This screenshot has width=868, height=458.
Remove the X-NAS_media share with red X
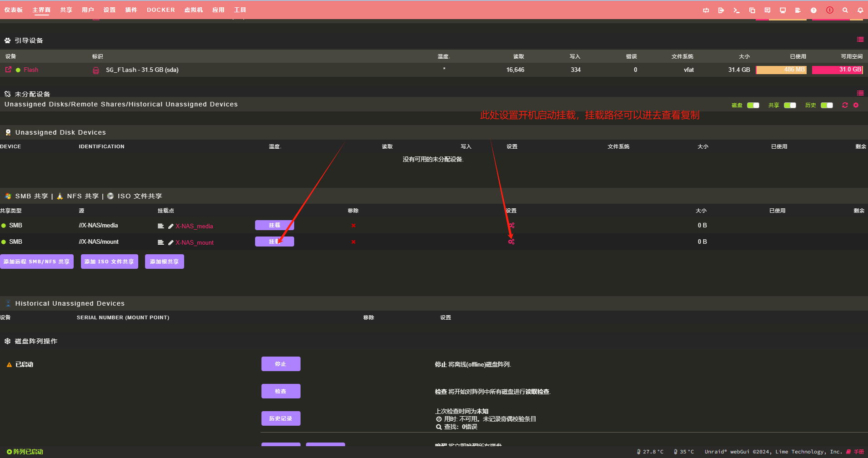353,226
